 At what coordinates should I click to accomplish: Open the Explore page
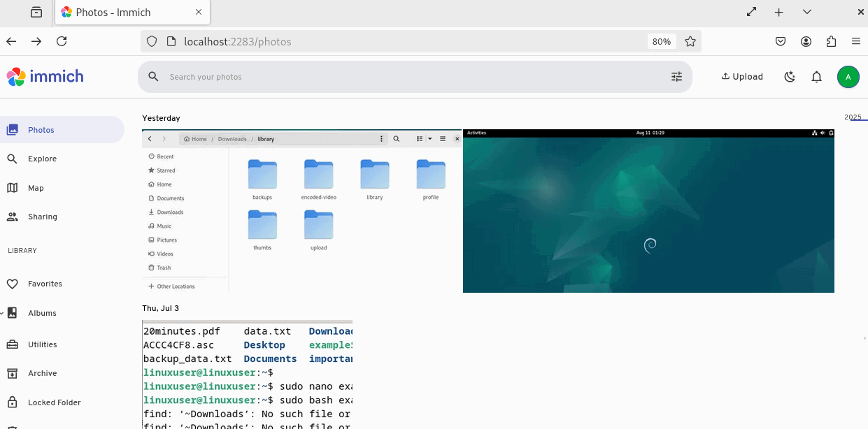42,159
